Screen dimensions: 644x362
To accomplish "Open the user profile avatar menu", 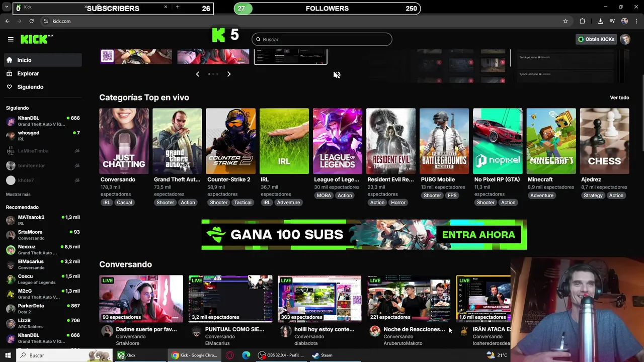I will (x=625, y=39).
